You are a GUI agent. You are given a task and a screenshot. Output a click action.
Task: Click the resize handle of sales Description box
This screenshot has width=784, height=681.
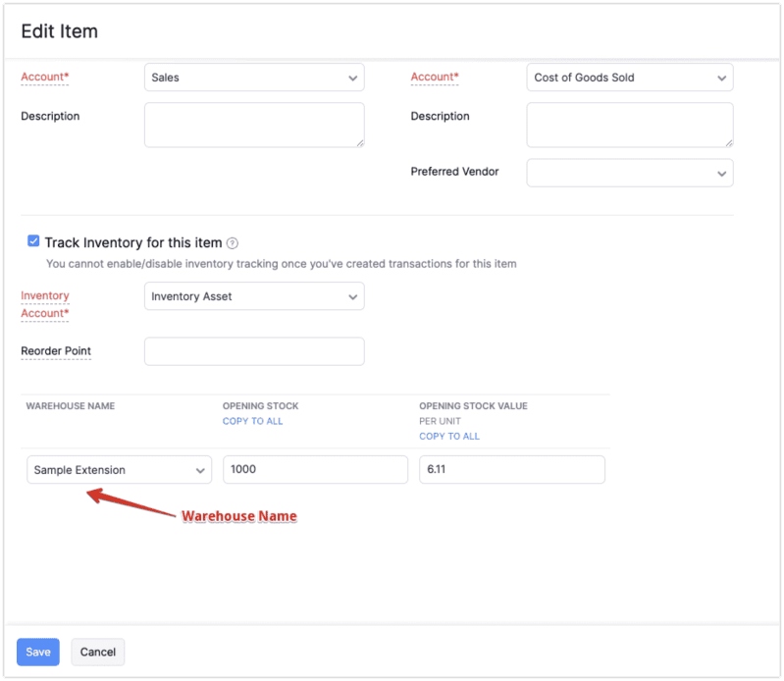(x=359, y=142)
